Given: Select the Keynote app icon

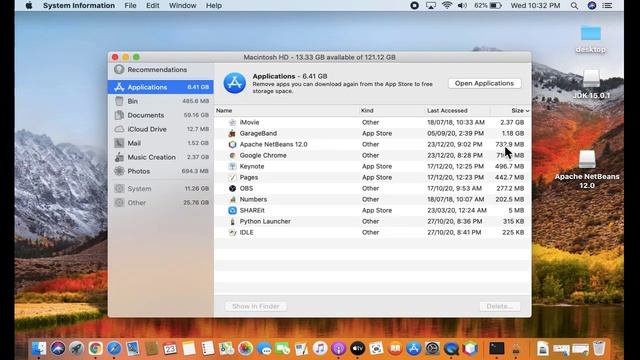Looking at the screenshot, I should [x=232, y=167].
